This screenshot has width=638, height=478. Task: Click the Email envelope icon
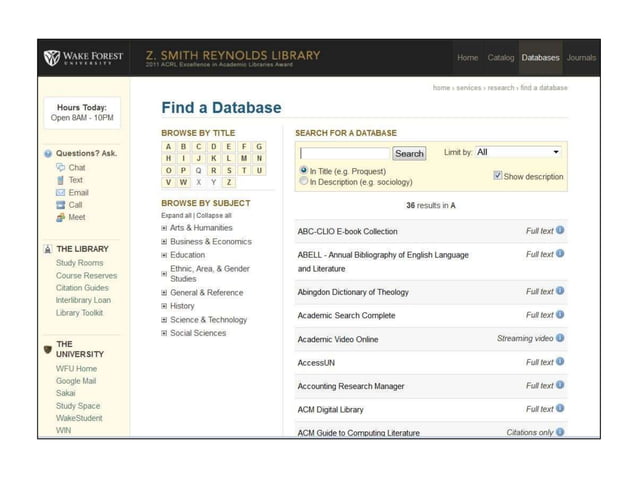(60, 192)
